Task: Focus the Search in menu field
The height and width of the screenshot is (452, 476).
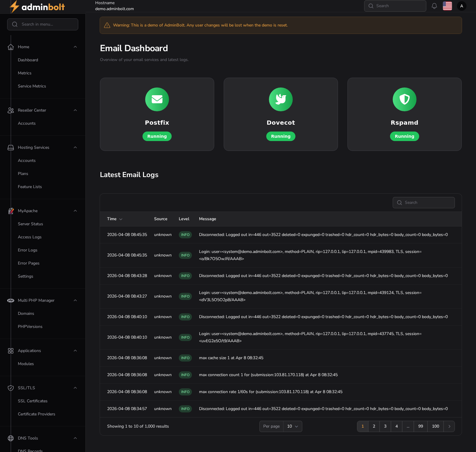Action: 43,24
